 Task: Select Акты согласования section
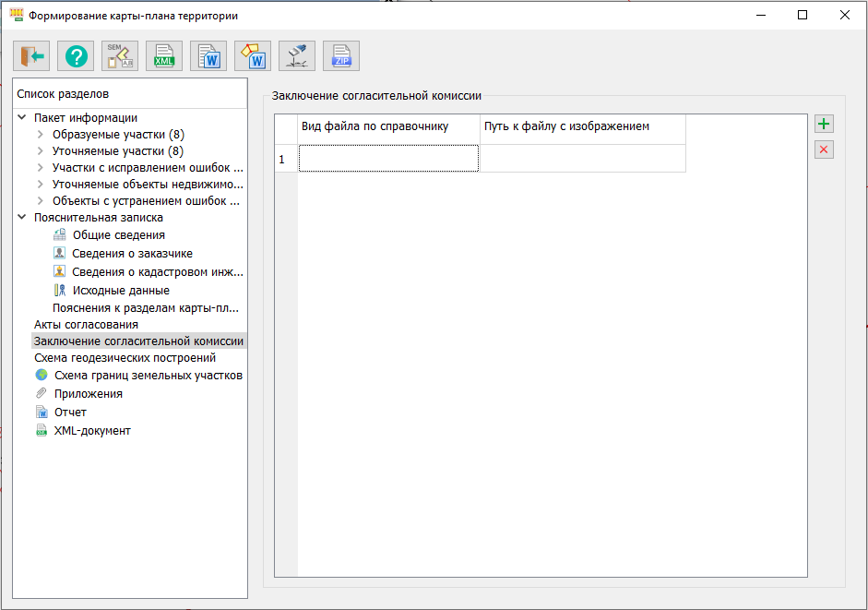[86, 324]
